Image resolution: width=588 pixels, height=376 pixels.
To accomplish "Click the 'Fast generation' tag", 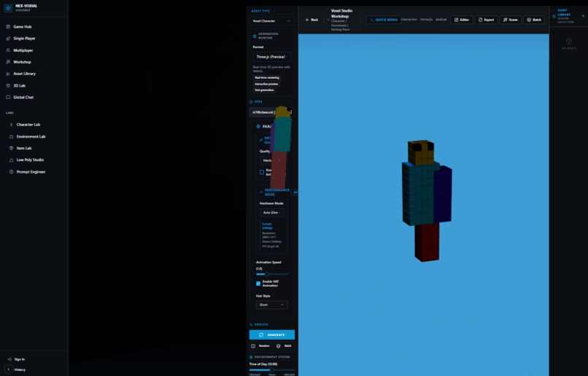I will tap(264, 90).
